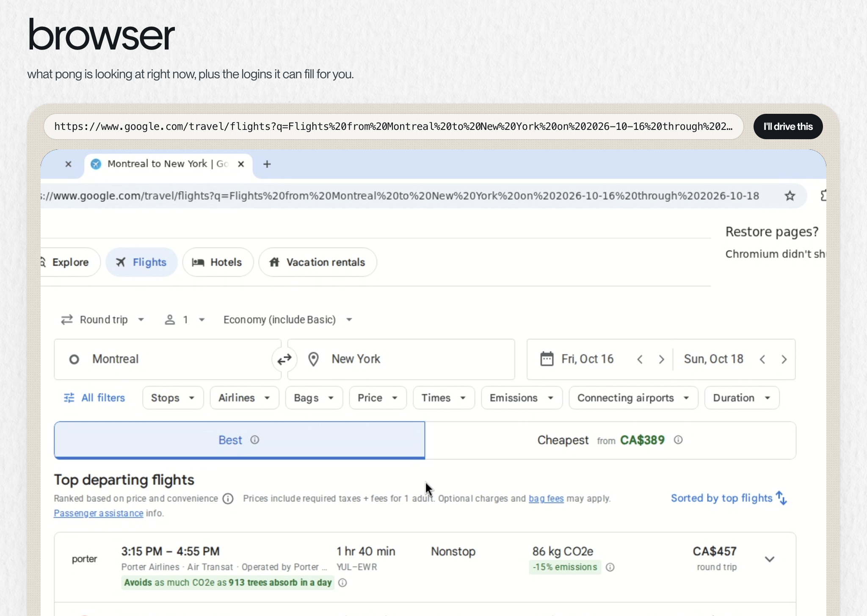The width and height of the screenshot is (867, 616).
Task: Expand the Airlines filter
Action: 244,398
